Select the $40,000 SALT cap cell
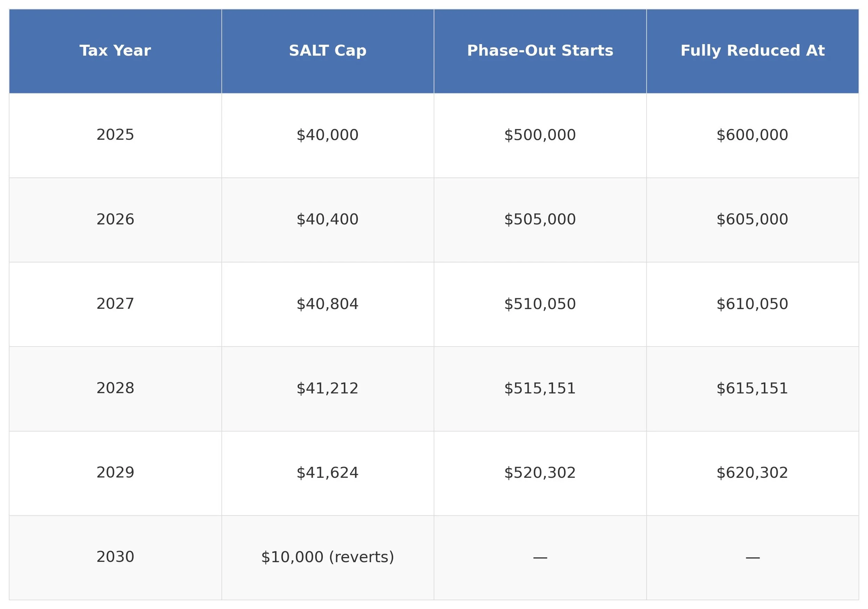Viewport: 868px width, 609px height. coord(327,135)
